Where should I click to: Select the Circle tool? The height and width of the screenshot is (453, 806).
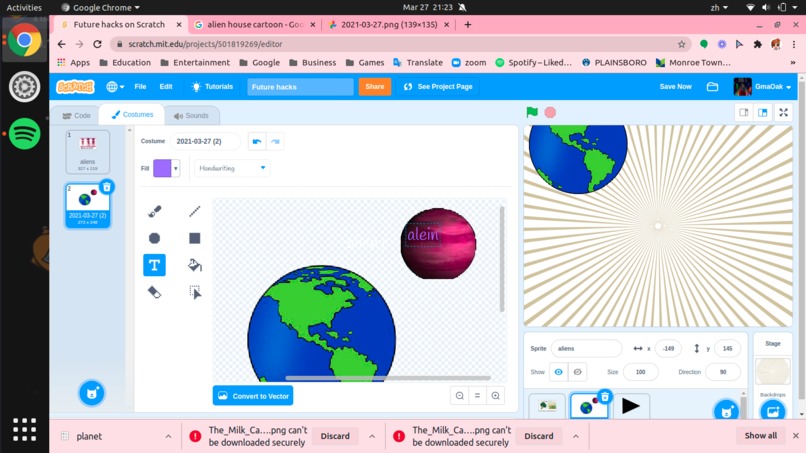154,238
